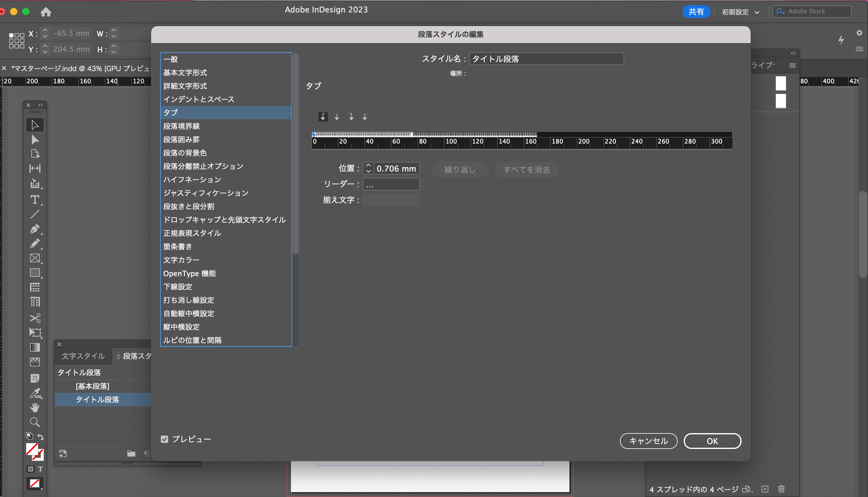868x497 pixels.
Task: Click the OK button
Action: point(712,441)
